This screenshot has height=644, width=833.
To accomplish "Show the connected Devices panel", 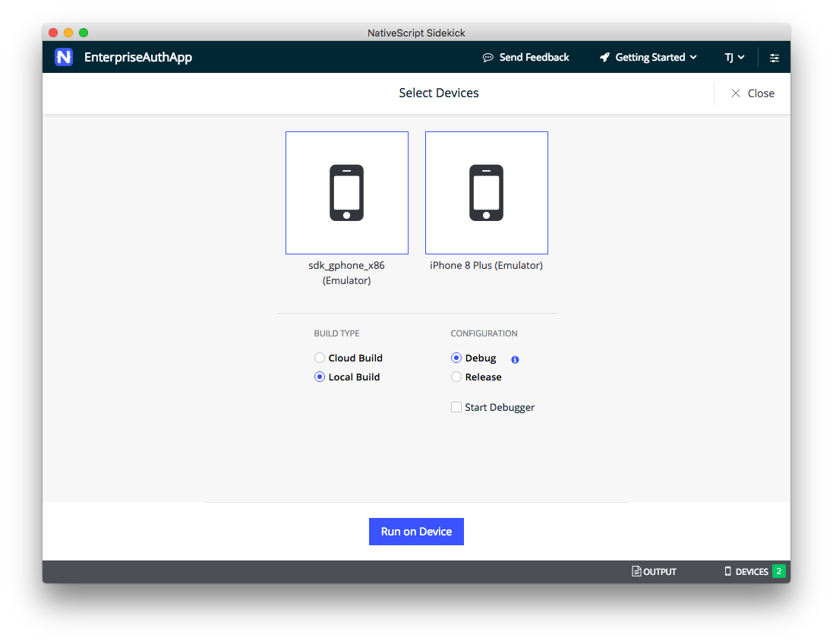I will [746, 572].
